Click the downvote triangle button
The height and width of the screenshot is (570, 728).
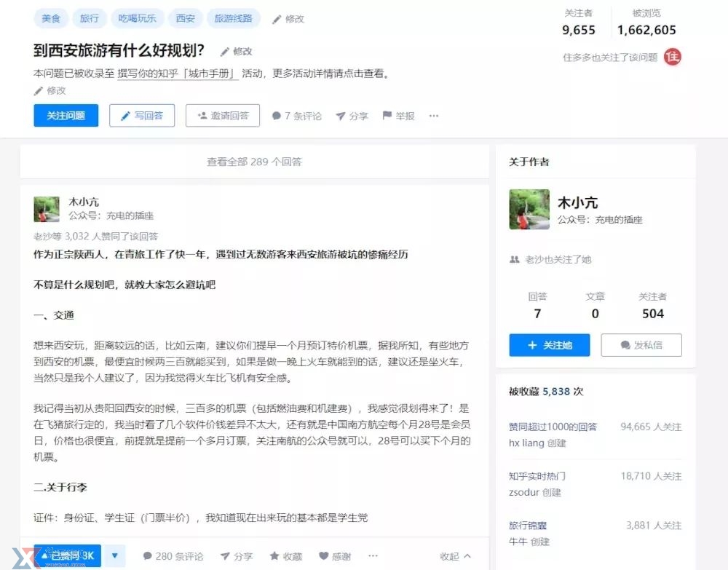pyautogui.click(x=114, y=556)
